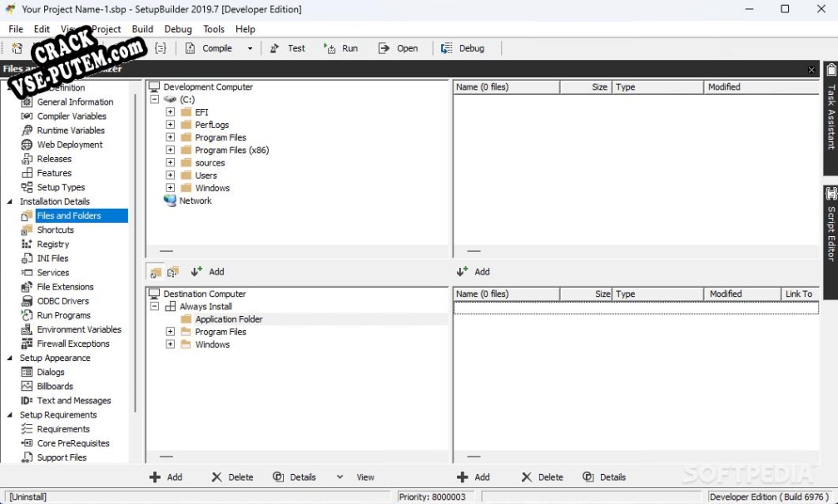Sort source files by Modified column
Image resolution: width=838 pixels, height=504 pixels.
(761, 87)
